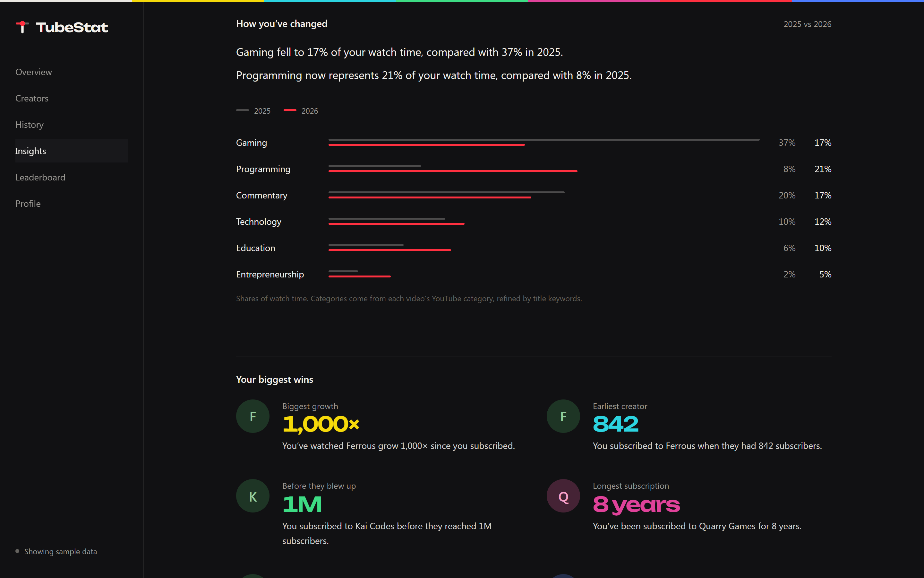
Task: Click the TubeStat logo icon
Action: [x=22, y=27]
